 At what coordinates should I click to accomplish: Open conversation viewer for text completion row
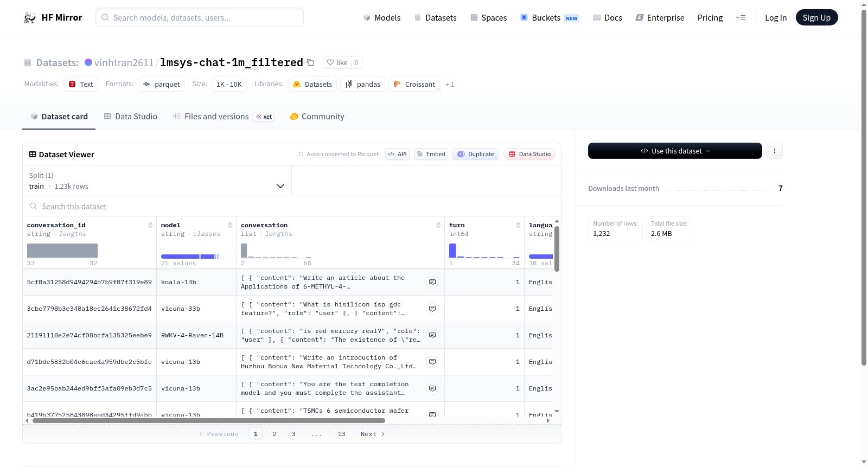point(432,388)
